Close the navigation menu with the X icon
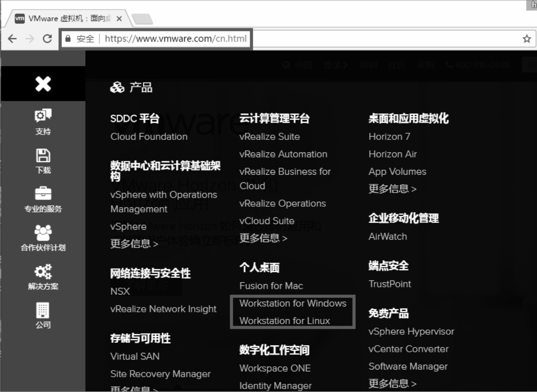Screen dimensions: 537x392 coord(43,84)
